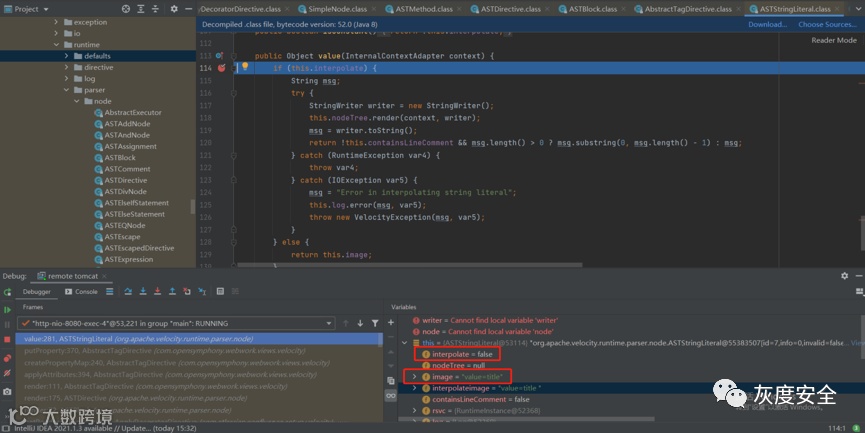Click the Step Over debugger icon
865x433 pixels.
[x=127, y=291]
